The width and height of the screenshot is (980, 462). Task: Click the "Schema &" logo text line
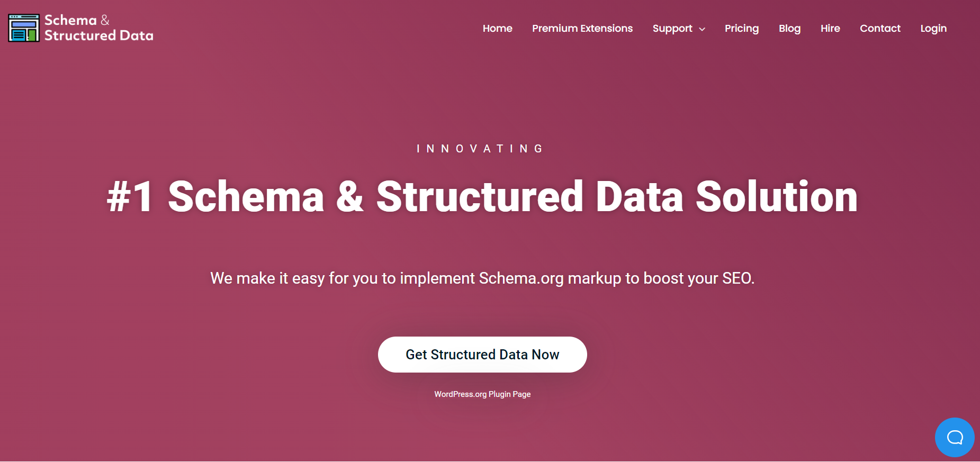pos(77,20)
